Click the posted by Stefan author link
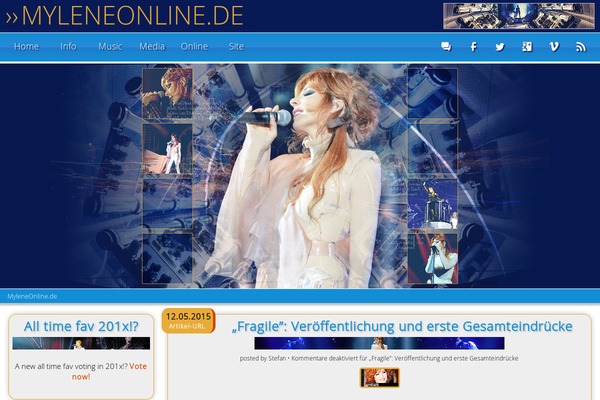The image size is (600, 400). 277,358
